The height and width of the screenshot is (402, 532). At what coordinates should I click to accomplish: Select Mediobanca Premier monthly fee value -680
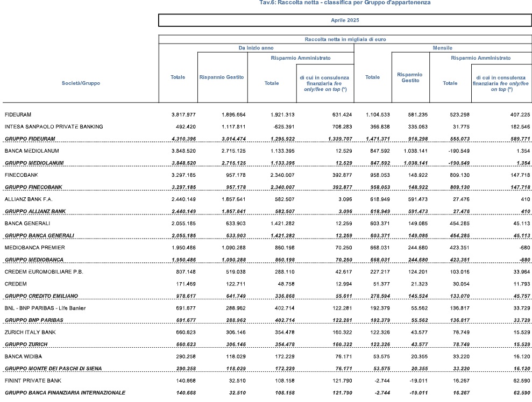point(525,248)
